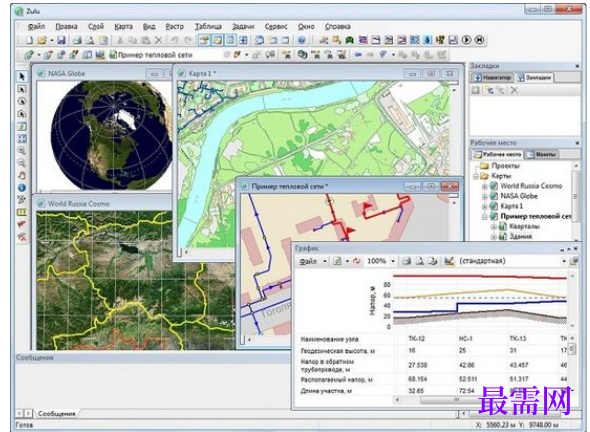Open the '(стандартная)' dropdown in График
The image size is (590, 432).
pos(564,261)
